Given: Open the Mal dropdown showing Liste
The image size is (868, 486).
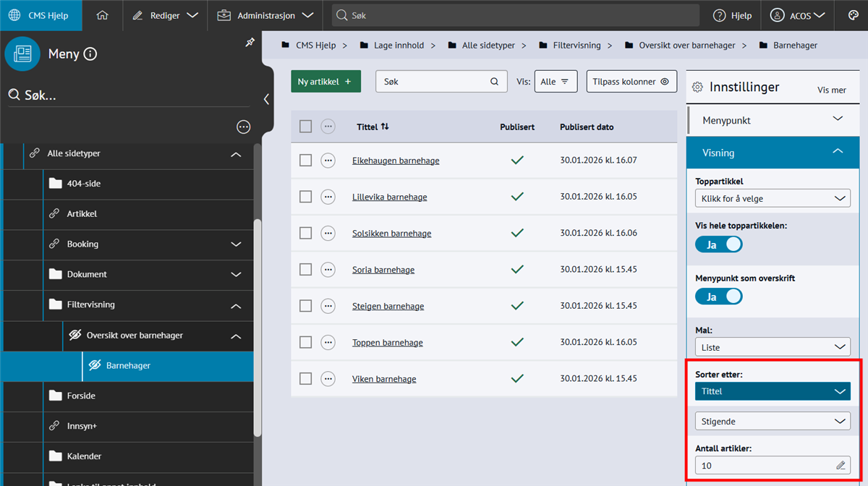Looking at the screenshot, I should click(772, 347).
